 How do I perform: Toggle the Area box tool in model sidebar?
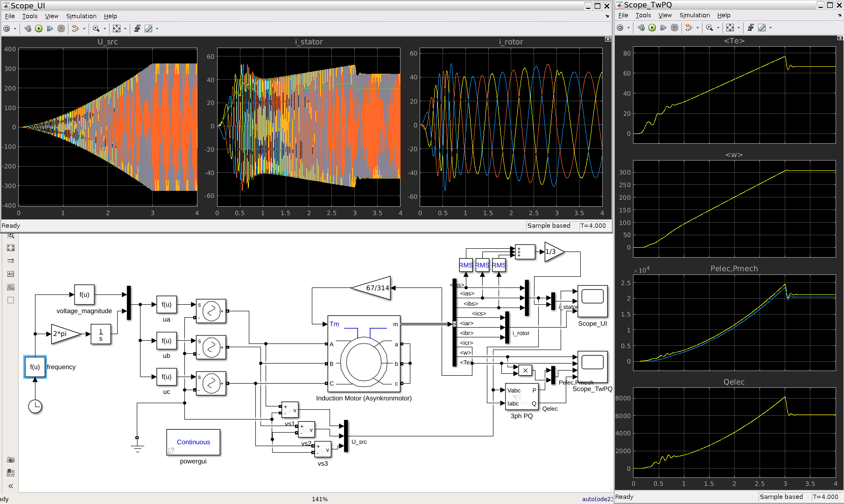tap(11, 300)
